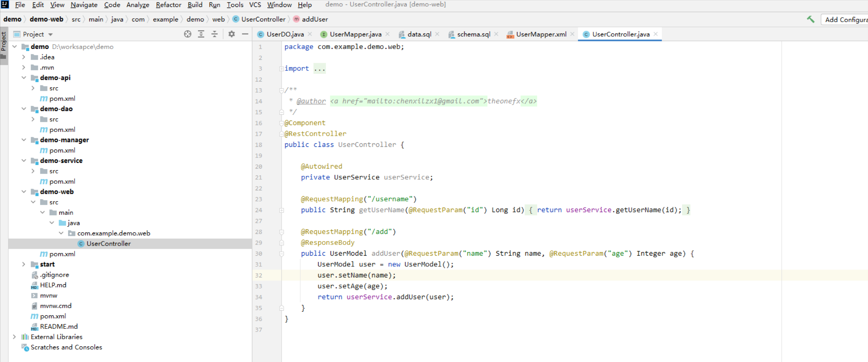Expand External Libraries node
This screenshot has height=362, width=868.
coord(14,337)
